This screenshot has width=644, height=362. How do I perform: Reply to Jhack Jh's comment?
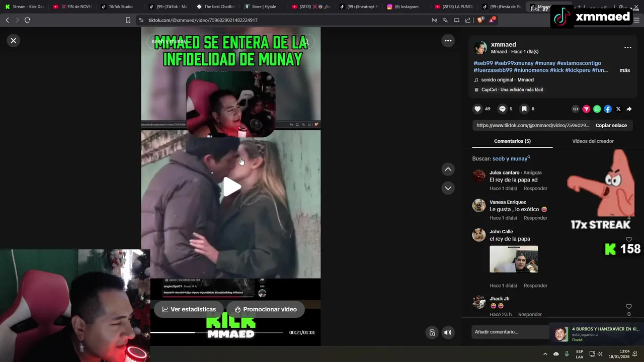(x=530, y=314)
